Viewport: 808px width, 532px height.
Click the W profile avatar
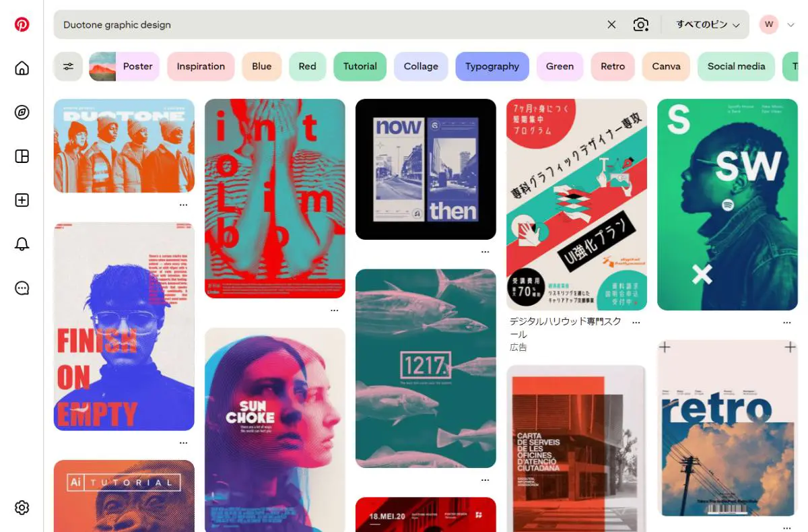coord(769,24)
